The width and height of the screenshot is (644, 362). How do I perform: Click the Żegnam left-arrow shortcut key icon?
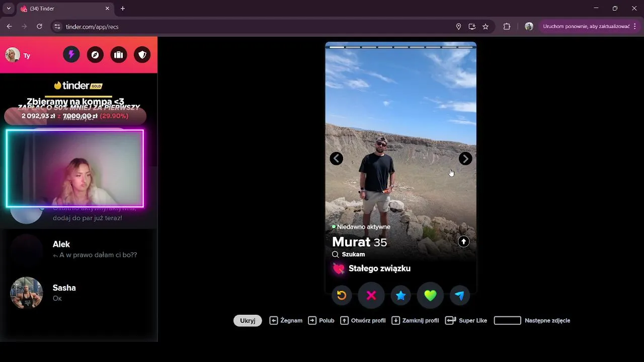pyautogui.click(x=274, y=320)
